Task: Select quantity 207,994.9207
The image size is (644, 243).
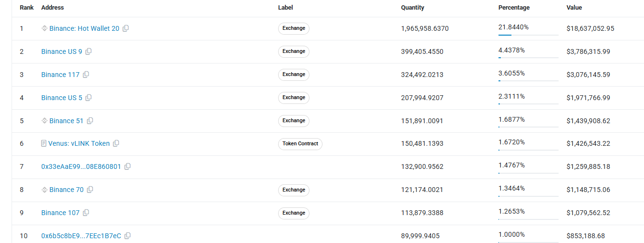Action: pos(422,98)
